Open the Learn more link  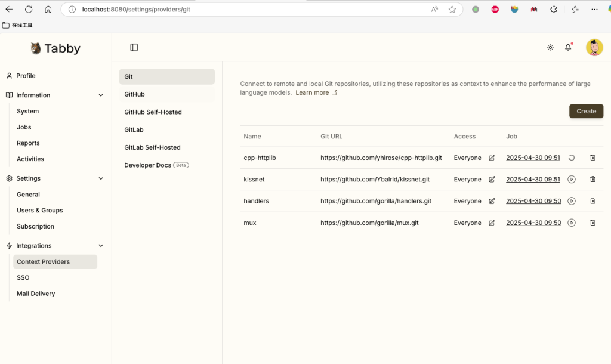[x=316, y=92]
